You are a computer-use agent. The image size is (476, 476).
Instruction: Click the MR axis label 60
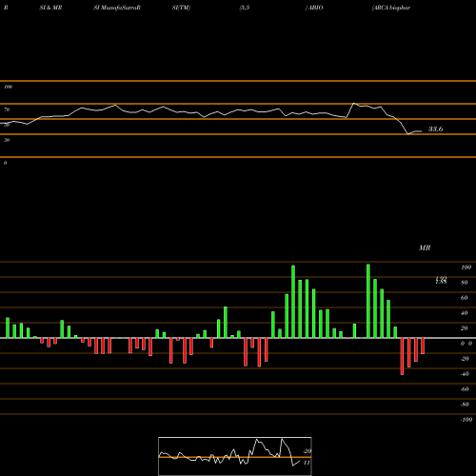pyautogui.click(x=465, y=298)
